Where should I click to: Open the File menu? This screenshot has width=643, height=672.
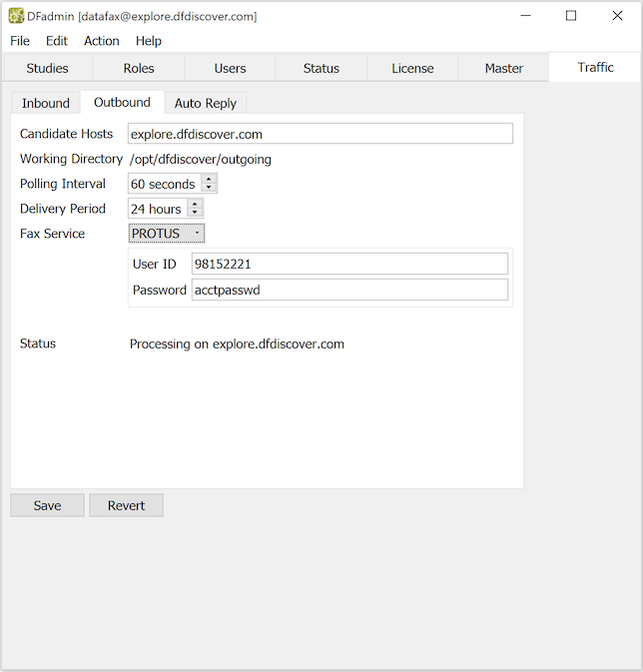[x=20, y=41]
